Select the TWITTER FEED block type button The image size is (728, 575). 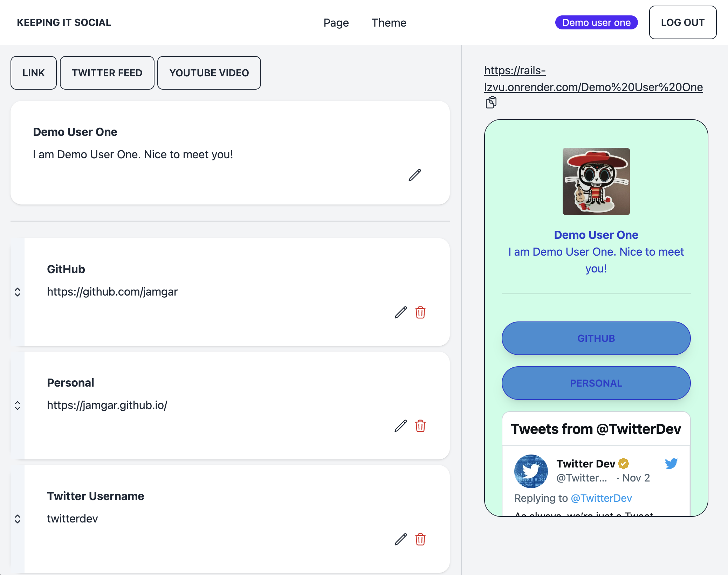[x=107, y=72]
